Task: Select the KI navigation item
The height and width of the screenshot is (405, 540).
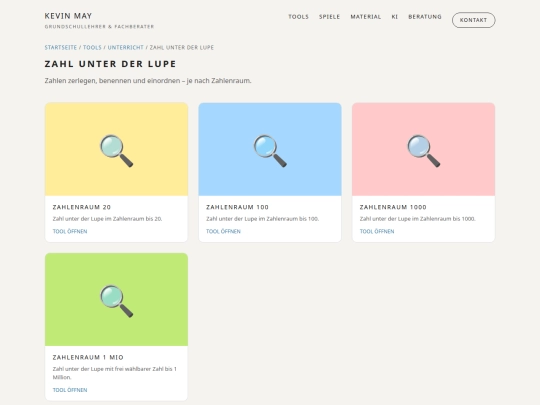Action: click(395, 17)
